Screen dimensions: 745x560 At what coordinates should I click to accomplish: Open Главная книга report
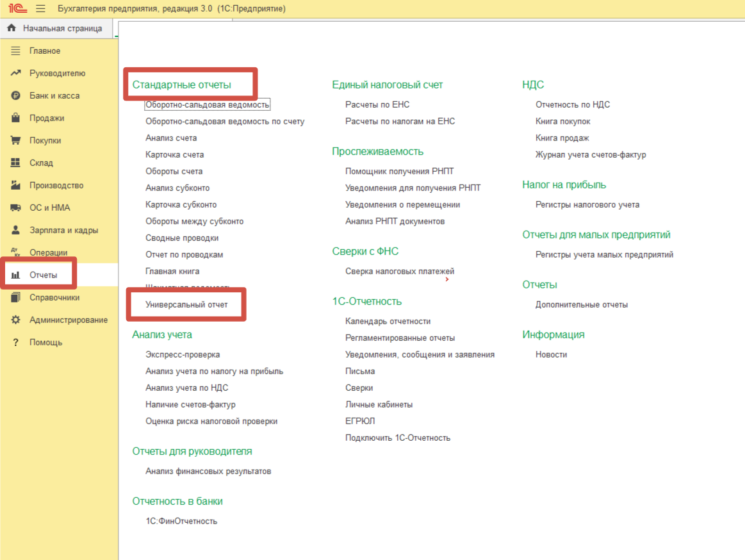click(x=172, y=270)
